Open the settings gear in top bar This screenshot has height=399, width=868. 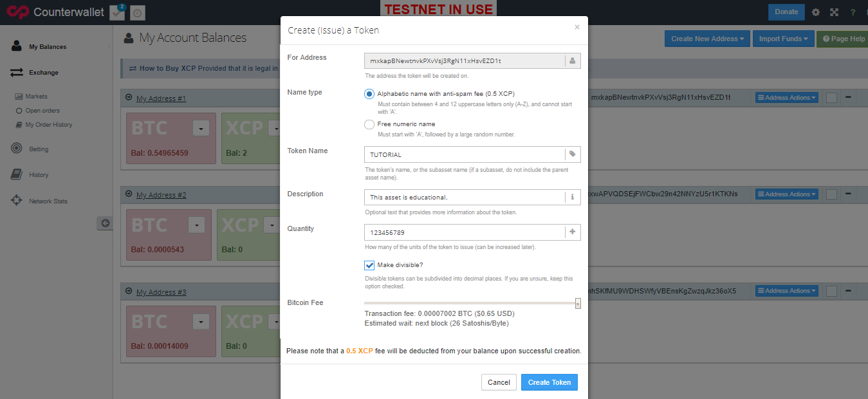(x=815, y=12)
